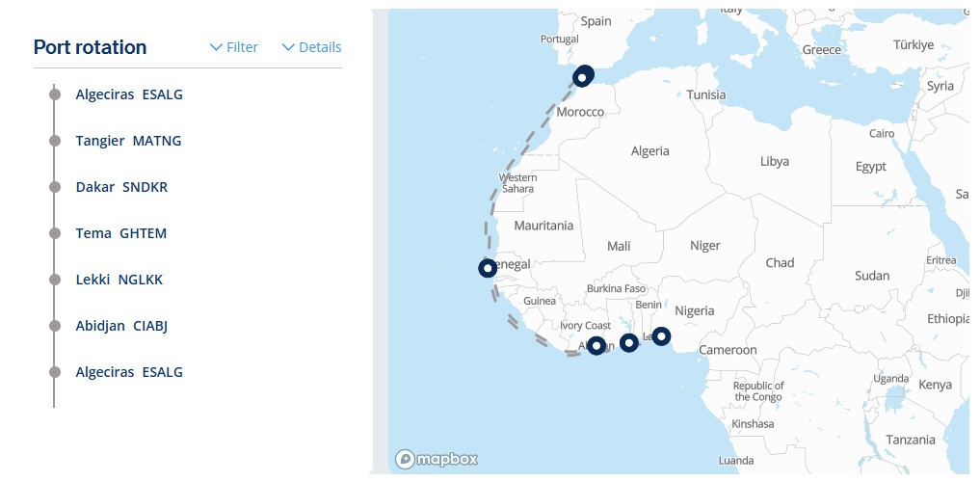Screen dimensions: 980x482
Task: Click the chevron next to Filter
Action: pyautogui.click(x=216, y=47)
